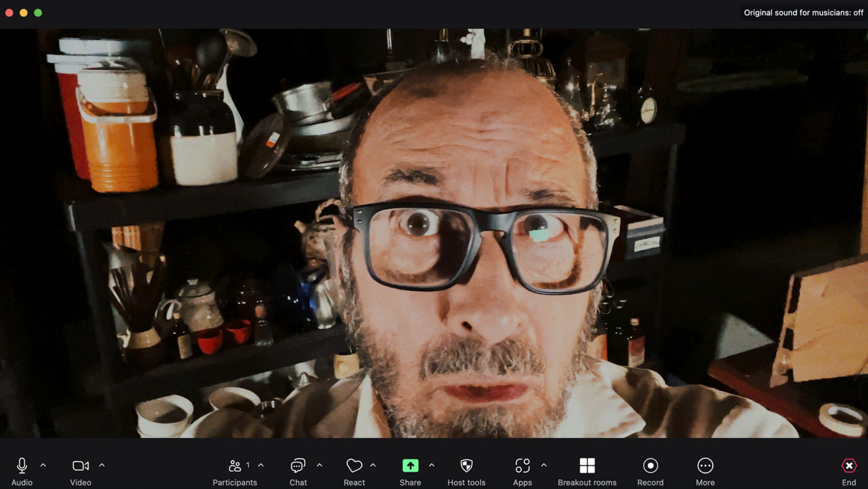This screenshot has width=868, height=489.
Task: Open share options chevron next to Share
Action: tap(432, 465)
